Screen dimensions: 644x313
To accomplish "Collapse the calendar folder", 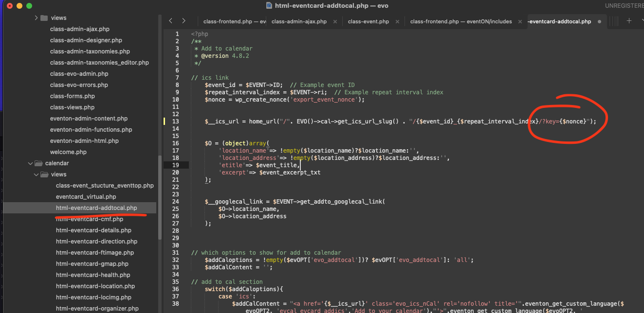I will point(30,163).
